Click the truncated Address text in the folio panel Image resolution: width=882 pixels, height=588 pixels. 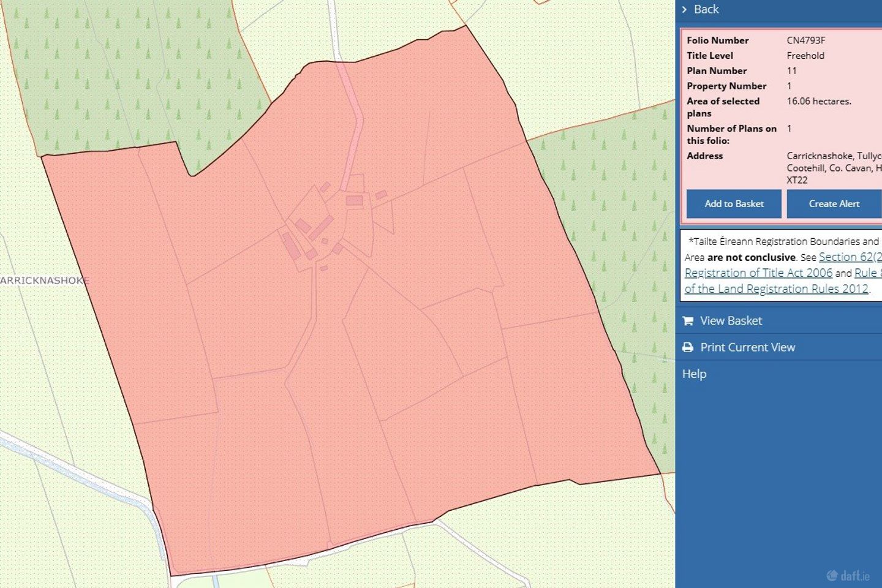coord(833,168)
